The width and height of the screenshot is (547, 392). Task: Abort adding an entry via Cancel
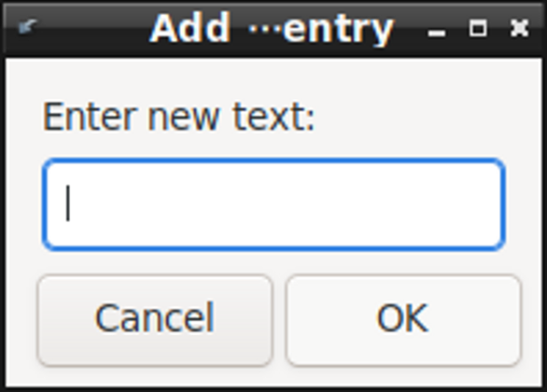click(x=155, y=320)
